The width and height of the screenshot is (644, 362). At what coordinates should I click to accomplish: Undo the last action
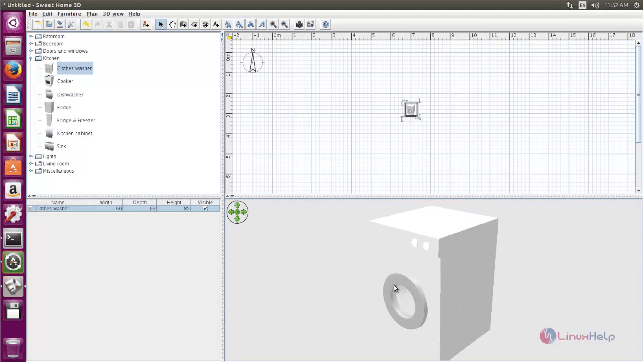point(86,24)
